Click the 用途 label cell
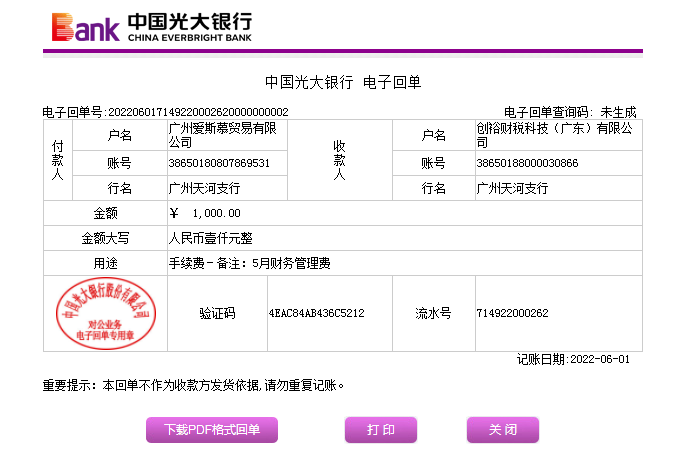Image resolution: width=697 pixels, height=458 pixels. pos(105,263)
